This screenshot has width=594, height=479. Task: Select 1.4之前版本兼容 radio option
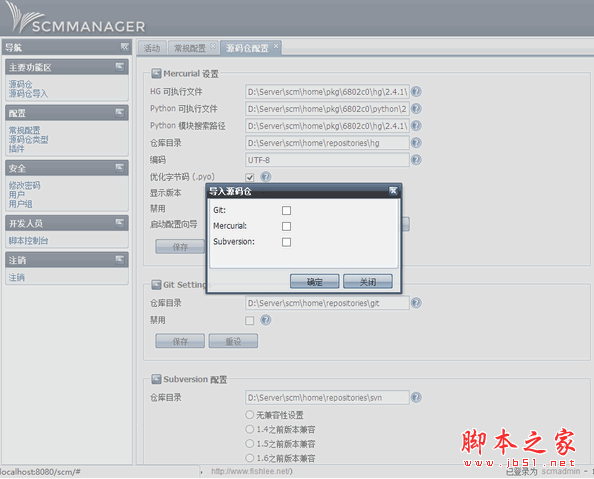coord(249,429)
